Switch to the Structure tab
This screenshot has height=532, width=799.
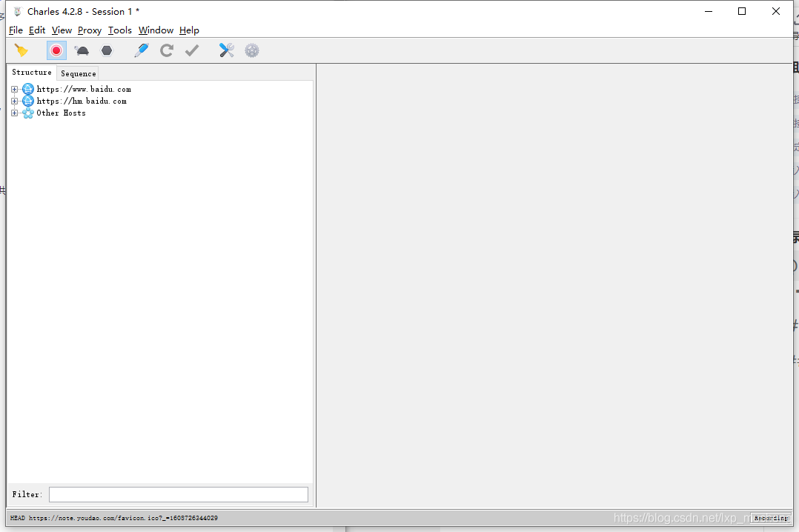click(32, 73)
